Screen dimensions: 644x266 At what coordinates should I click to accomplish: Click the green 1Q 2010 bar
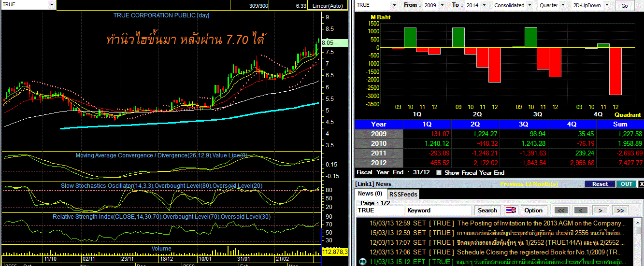[410, 38]
